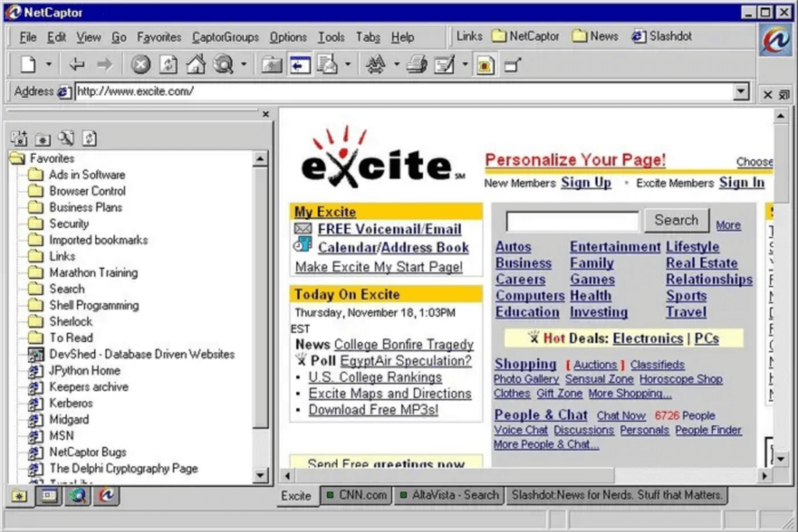Toggle the sidebar panel toolbar button

coord(299,65)
